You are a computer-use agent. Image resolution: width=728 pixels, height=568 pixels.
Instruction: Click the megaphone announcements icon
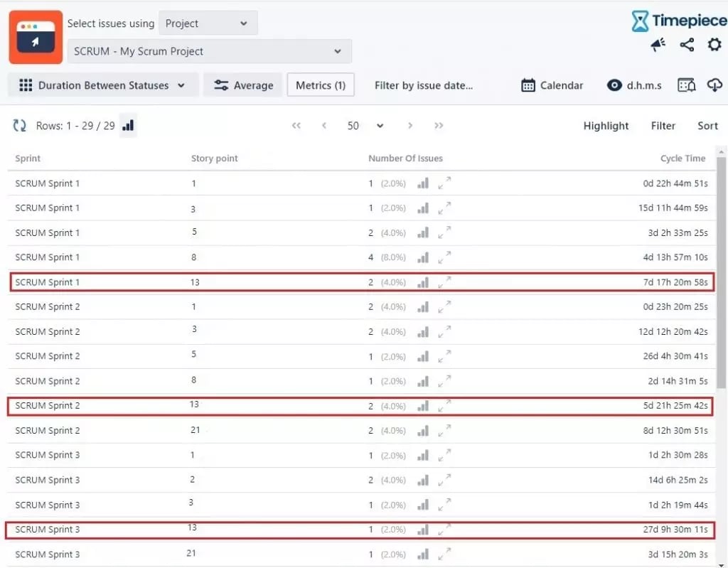click(658, 45)
